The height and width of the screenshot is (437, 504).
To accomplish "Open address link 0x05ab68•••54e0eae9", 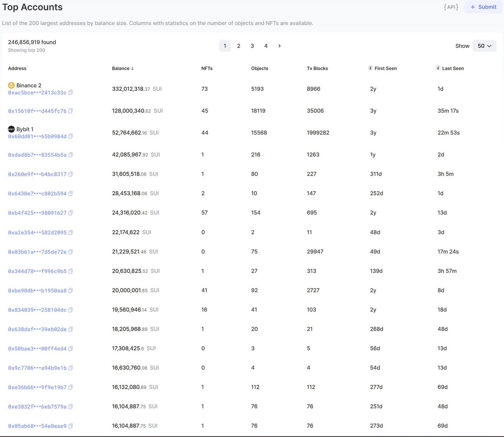I will 37,426.
